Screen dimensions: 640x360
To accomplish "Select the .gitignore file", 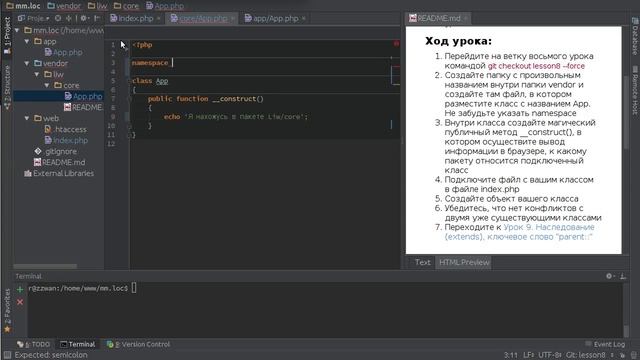I will [56, 151].
